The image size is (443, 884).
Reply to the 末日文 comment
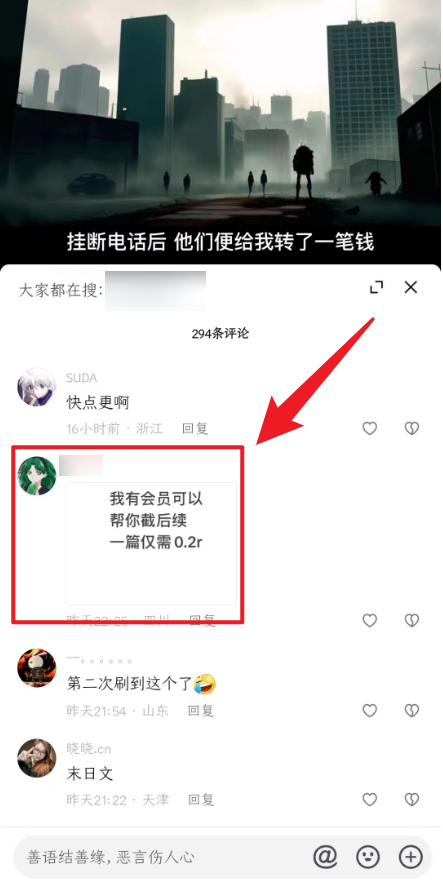tap(201, 799)
